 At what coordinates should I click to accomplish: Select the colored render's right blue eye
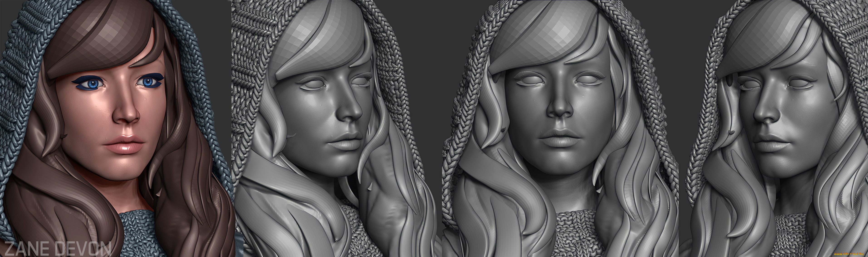[x=147, y=82]
